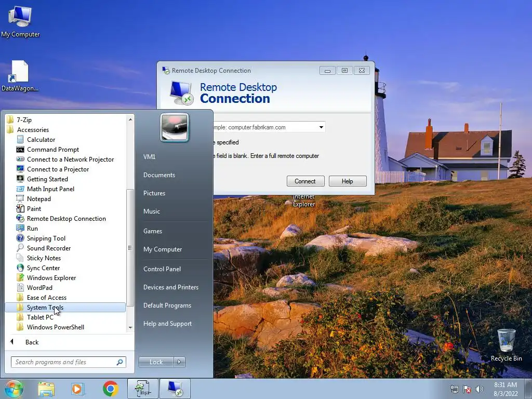532x399 pixels.
Task: Click the user account picture
Action: coord(175,128)
